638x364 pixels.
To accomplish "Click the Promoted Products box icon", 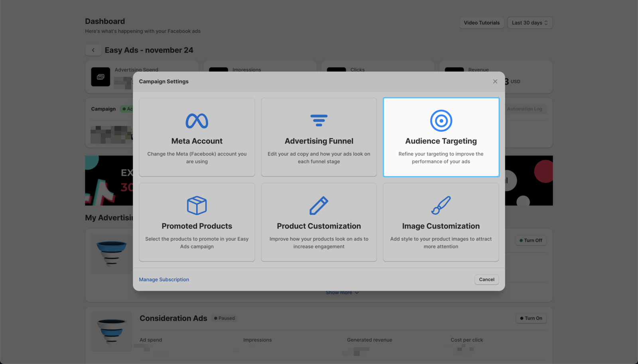I will click(x=197, y=205).
